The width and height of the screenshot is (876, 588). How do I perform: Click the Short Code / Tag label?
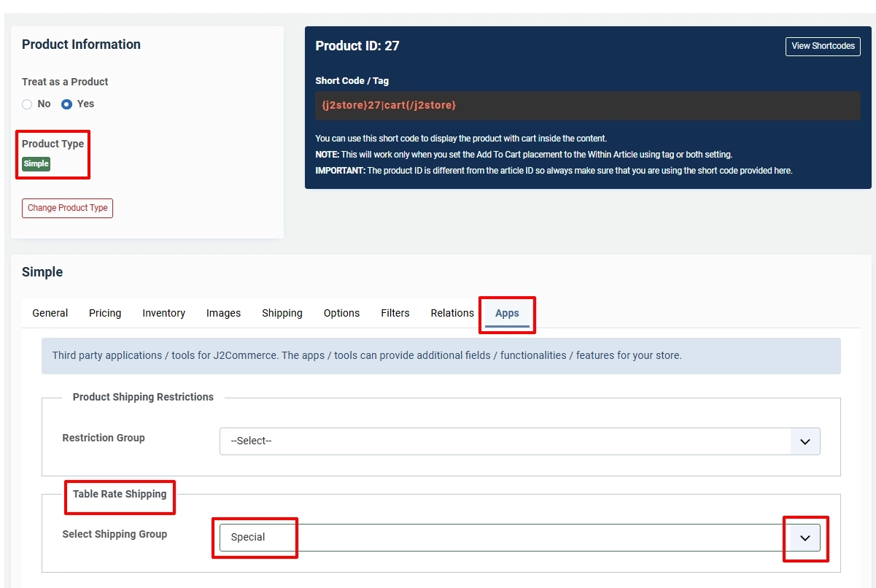352,81
